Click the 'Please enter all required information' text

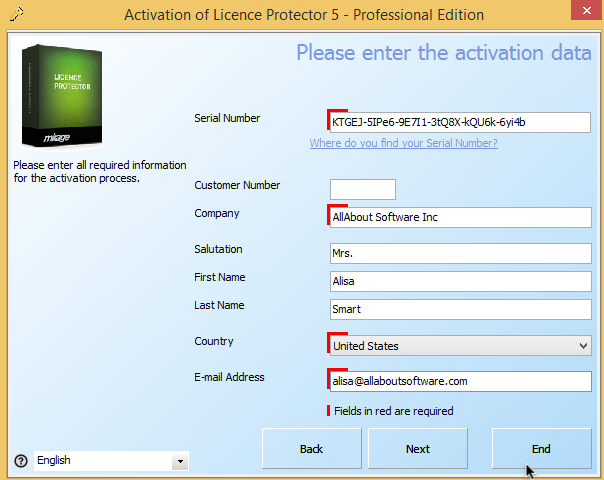pos(100,171)
